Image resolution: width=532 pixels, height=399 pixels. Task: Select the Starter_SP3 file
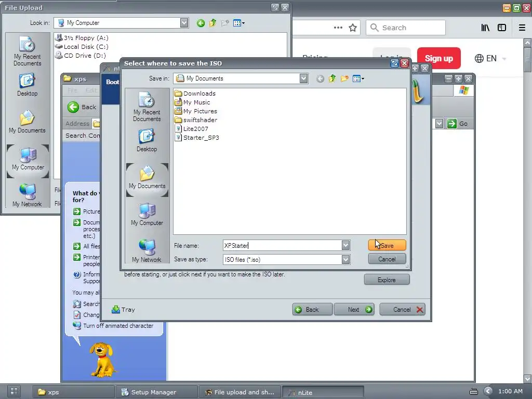tap(197, 137)
